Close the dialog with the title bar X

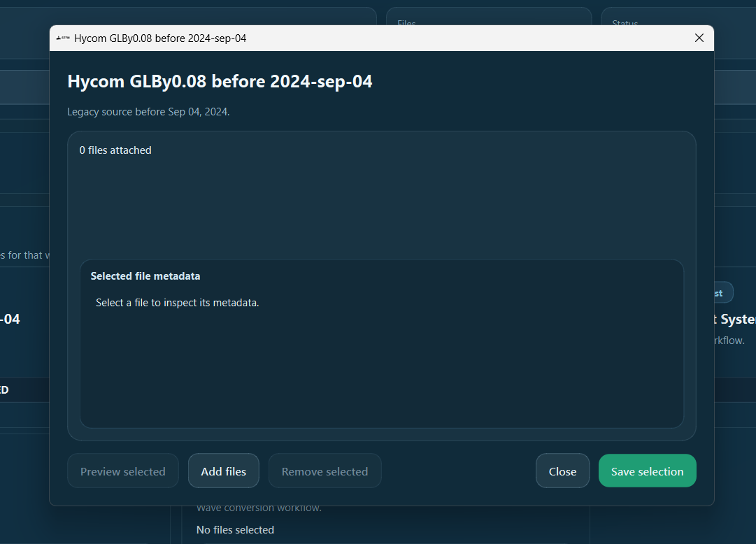coord(699,38)
